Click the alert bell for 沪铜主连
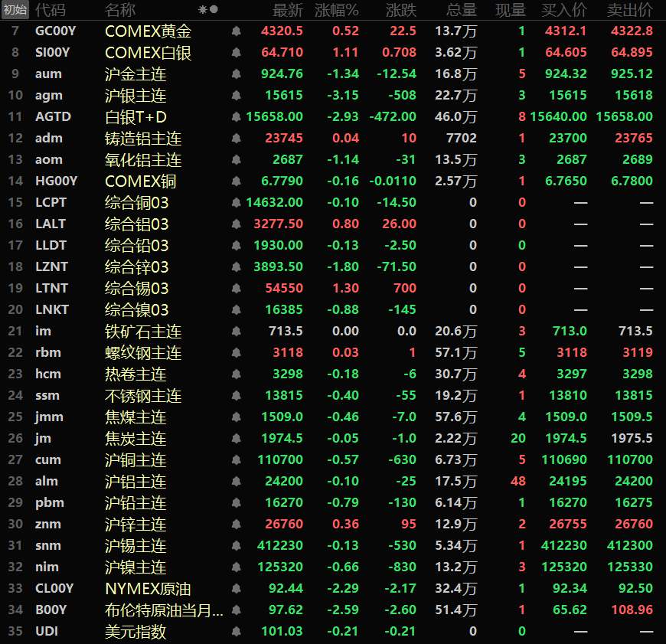The image size is (666, 644). 236,459
